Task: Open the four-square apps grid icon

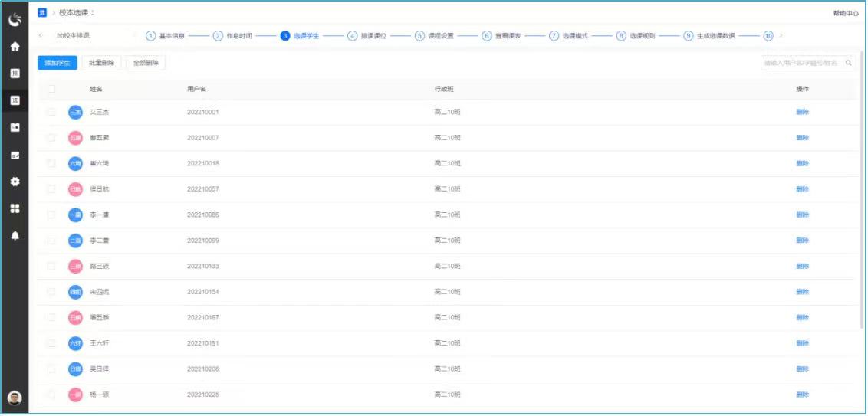Action: point(15,208)
